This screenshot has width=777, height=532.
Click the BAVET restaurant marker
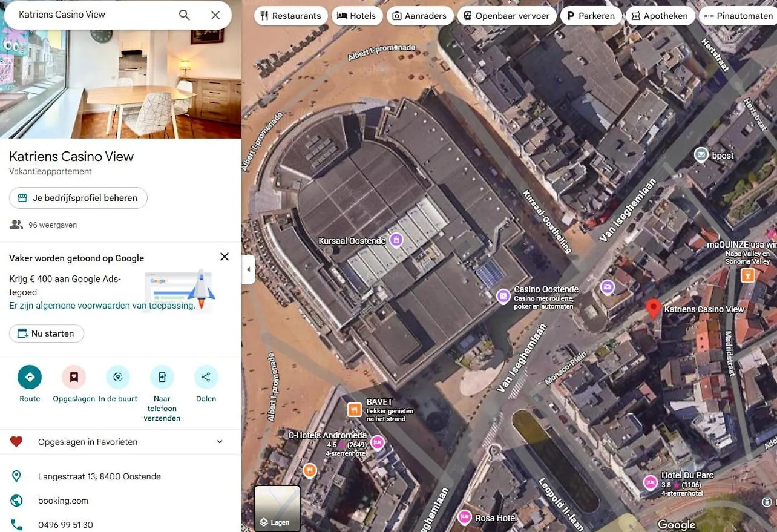click(x=355, y=410)
